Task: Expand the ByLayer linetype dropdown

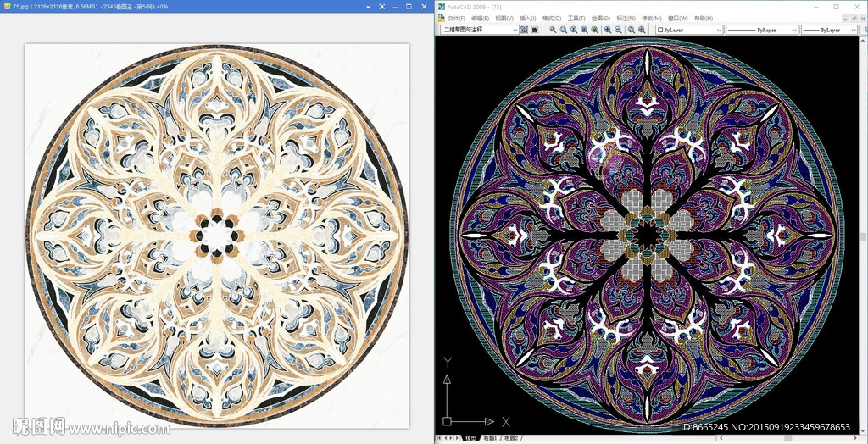Action: click(x=794, y=30)
